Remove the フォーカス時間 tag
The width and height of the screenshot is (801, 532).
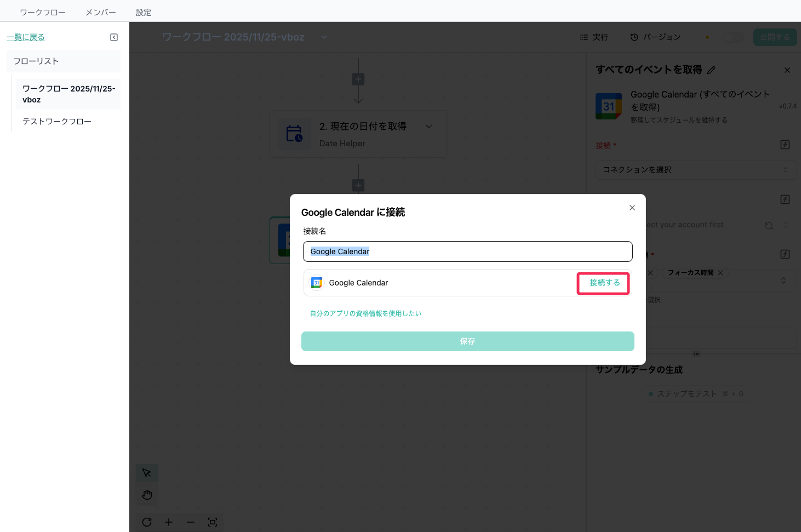click(720, 273)
